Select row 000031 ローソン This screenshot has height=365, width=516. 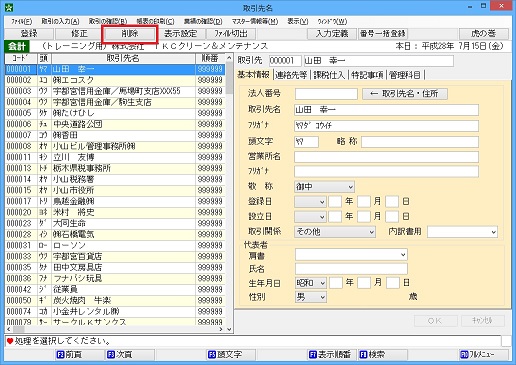pyautogui.click(x=115, y=245)
